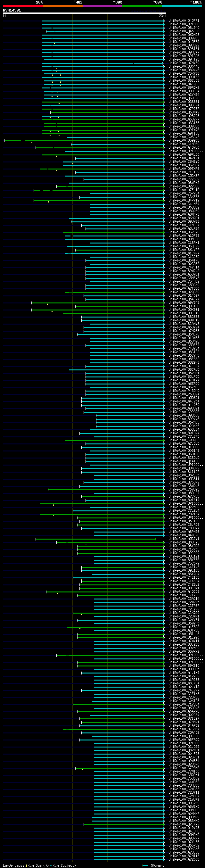Open hit UniRef100_Q8L940
The width and height of the screenshot is (205, 868).
(184, 28)
